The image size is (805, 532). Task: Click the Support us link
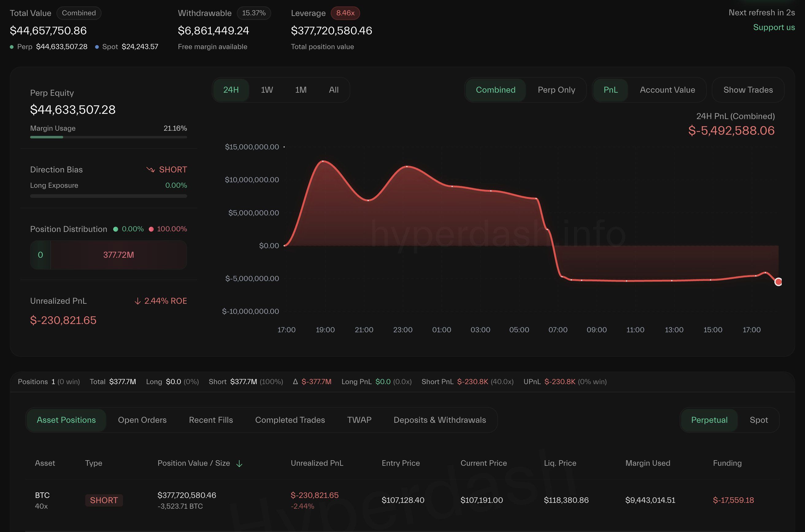pos(774,27)
